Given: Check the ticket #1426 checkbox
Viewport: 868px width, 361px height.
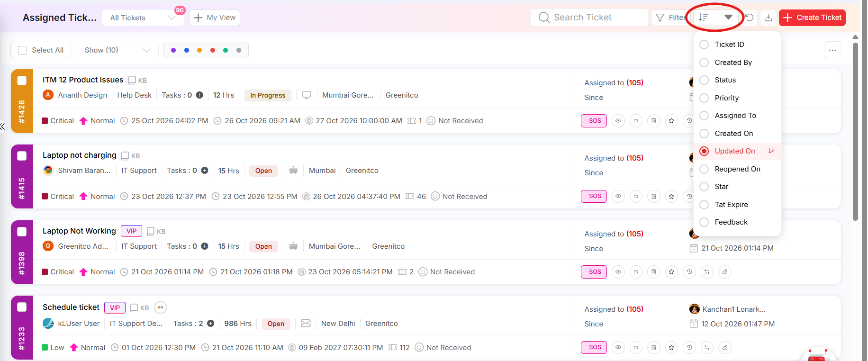Looking at the screenshot, I should point(22,81).
